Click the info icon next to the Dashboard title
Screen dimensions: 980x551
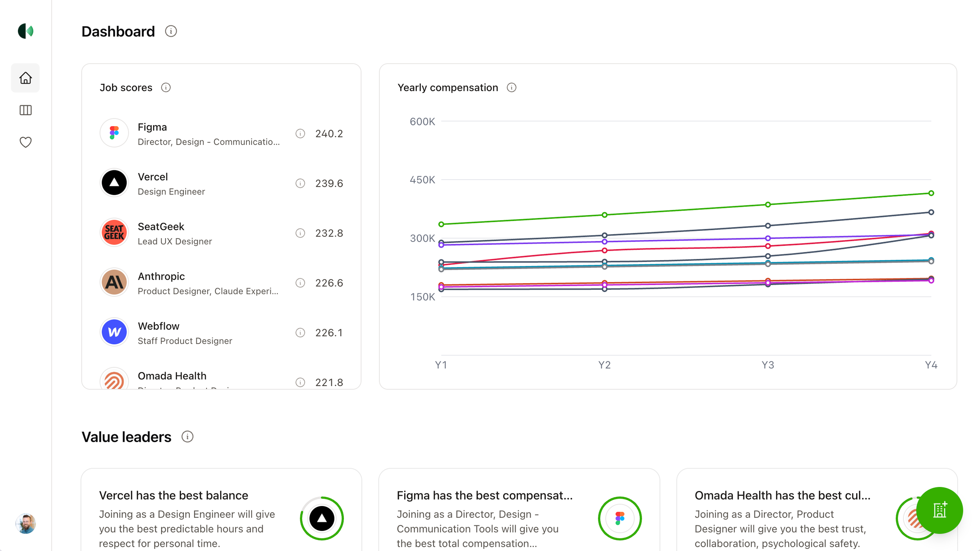171,31
